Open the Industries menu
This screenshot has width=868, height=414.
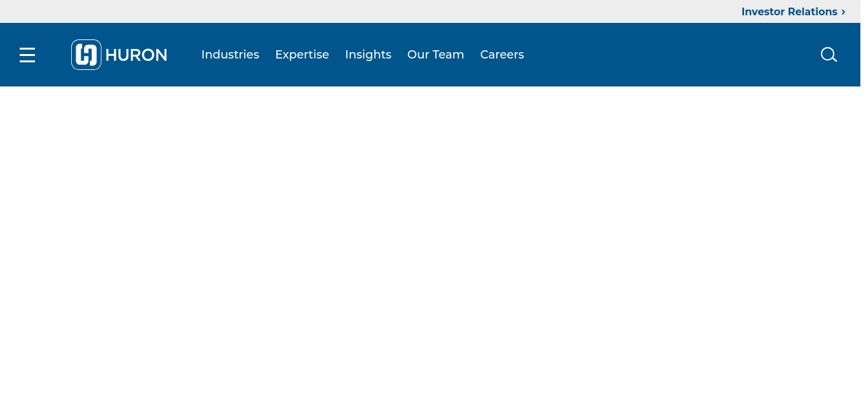point(230,55)
